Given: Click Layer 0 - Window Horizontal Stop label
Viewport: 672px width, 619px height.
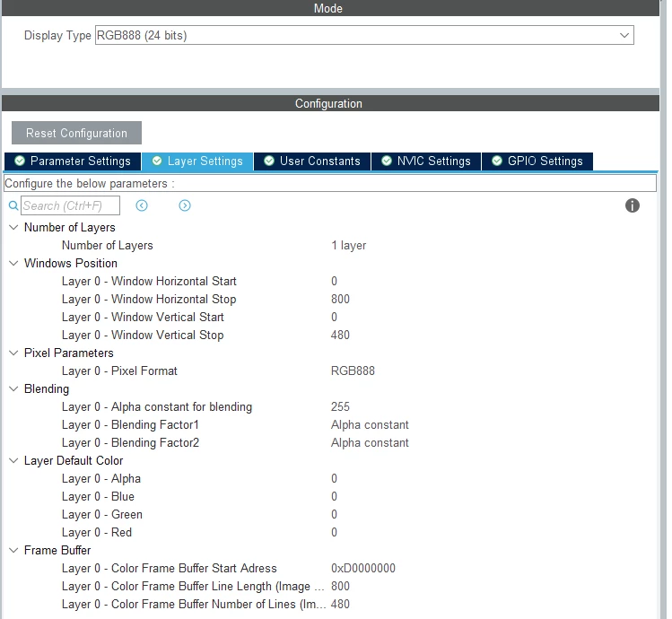Looking at the screenshot, I should pos(149,300).
